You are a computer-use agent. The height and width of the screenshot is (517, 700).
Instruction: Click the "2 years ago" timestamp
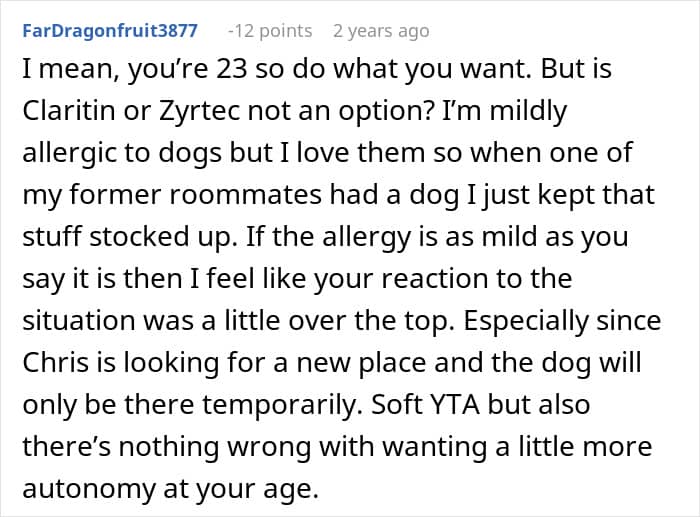[x=381, y=31]
